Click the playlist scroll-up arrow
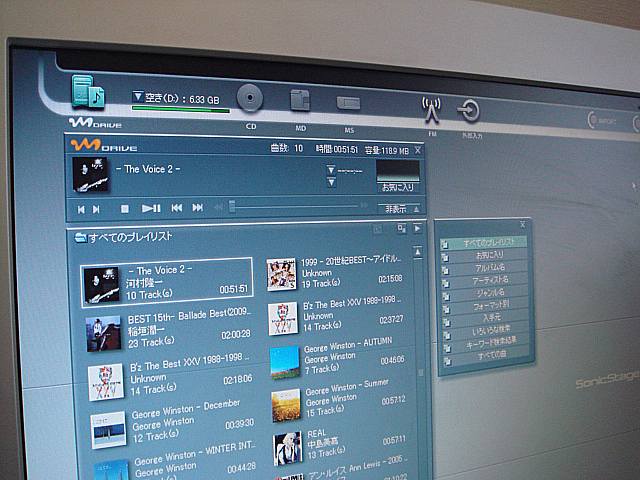This screenshot has width=640, height=480. click(418, 253)
